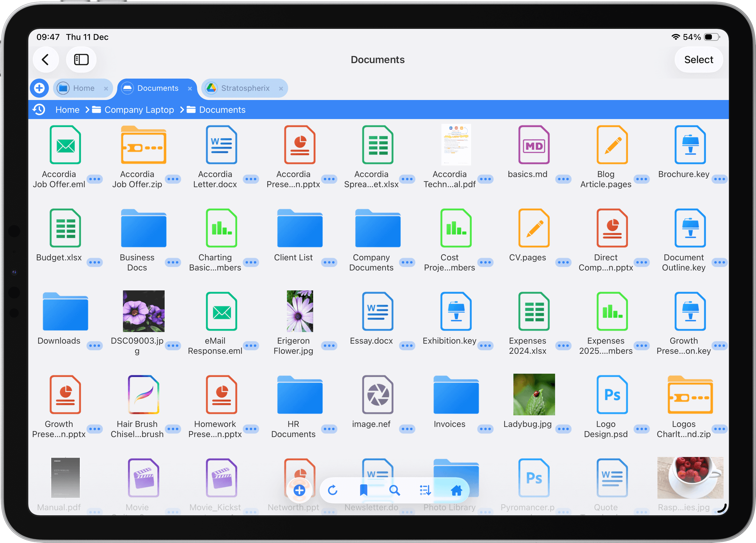Toggle the sidebar panel button
This screenshot has width=756, height=543.
(x=81, y=60)
